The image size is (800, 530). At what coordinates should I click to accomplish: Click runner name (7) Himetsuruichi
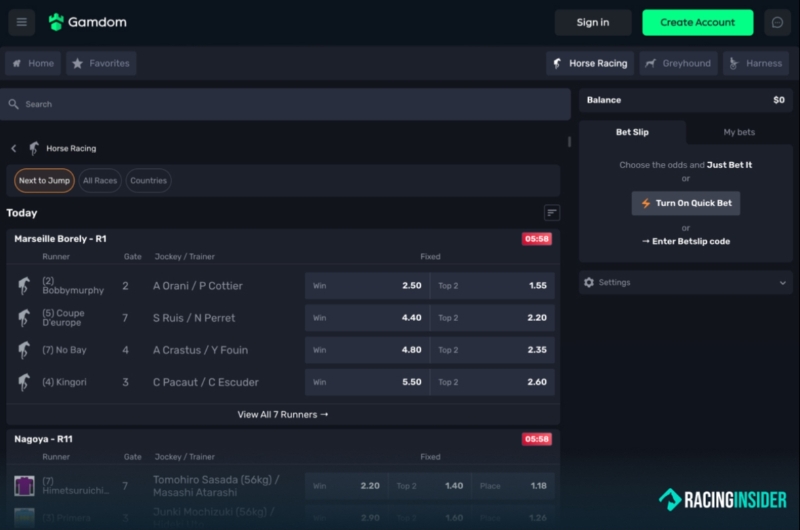coord(76,486)
